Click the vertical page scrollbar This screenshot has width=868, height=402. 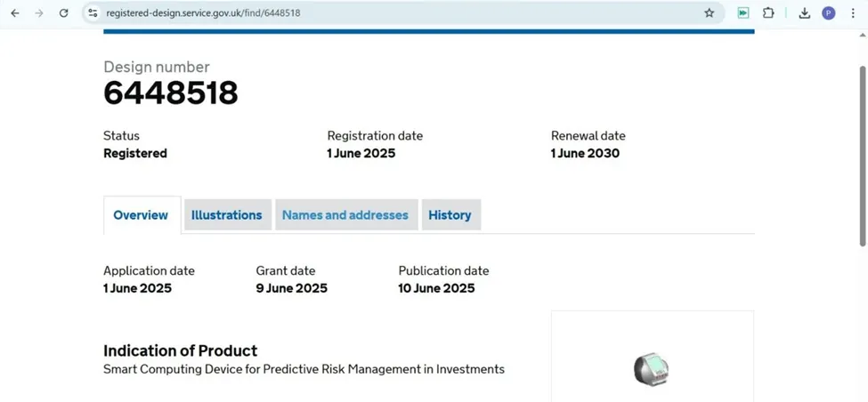coord(862,156)
